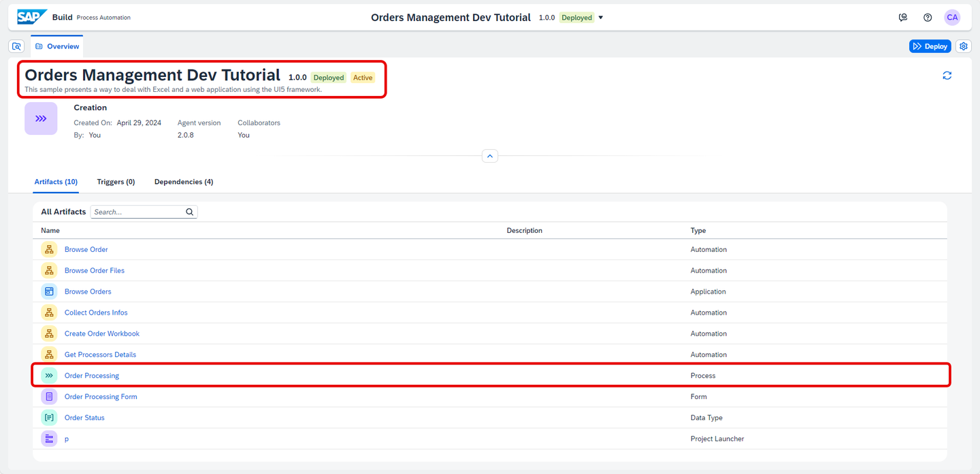The image size is (980, 474).
Task: Switch to the Overview tab
Action: [x=56, y=46]
